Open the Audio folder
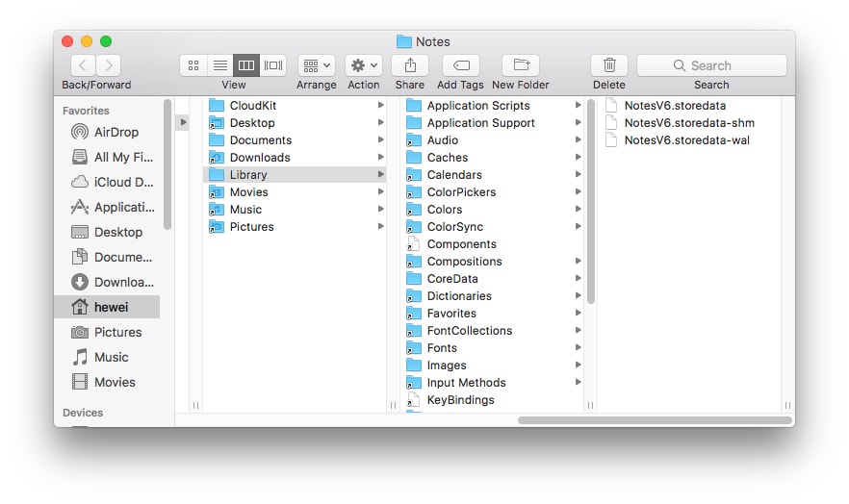849x504 pixels. 493,140
